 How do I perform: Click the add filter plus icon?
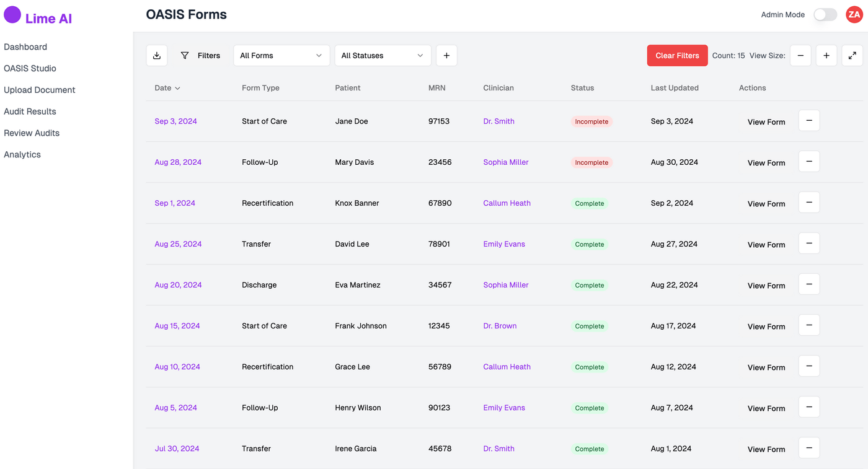coord(446,56)
